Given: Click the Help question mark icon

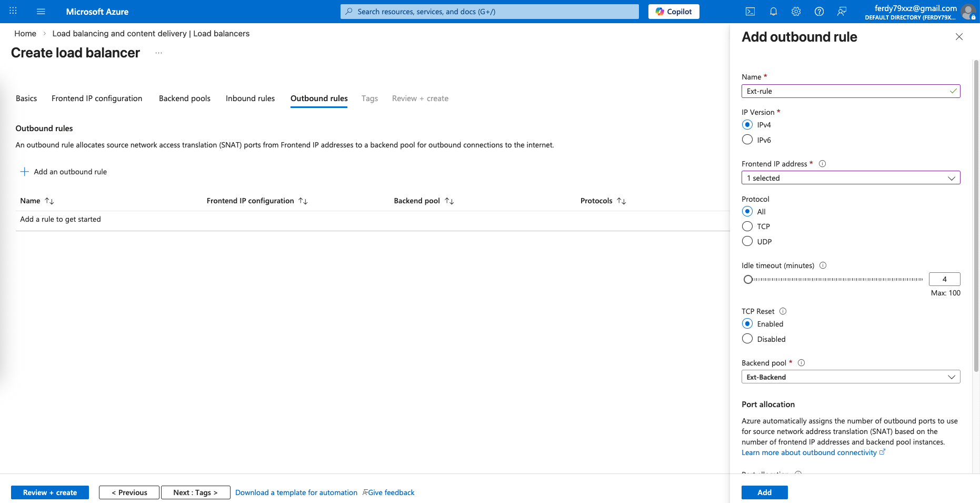Looking at the screenshot, I should click(819, 12).
